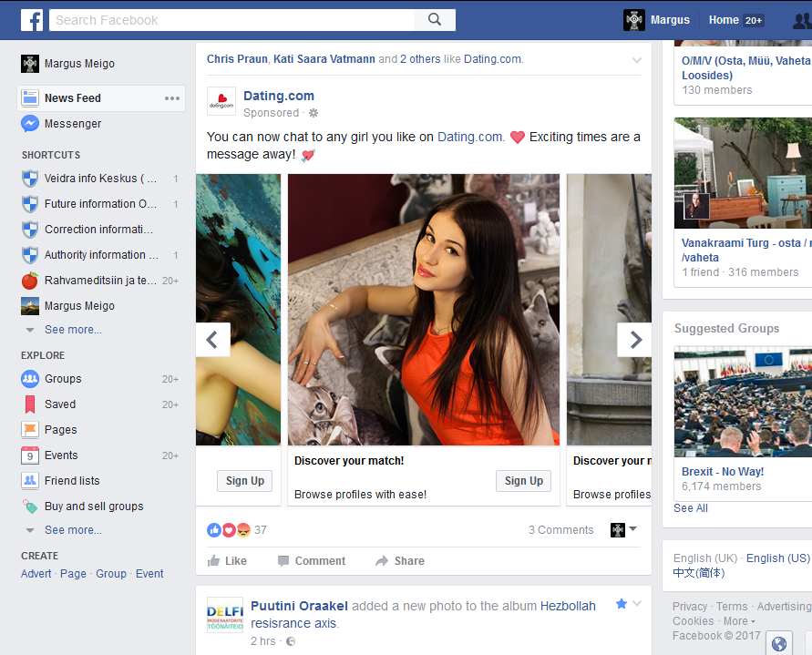Open post-as identity dropdown
The image size is (812, 655).
623,530
